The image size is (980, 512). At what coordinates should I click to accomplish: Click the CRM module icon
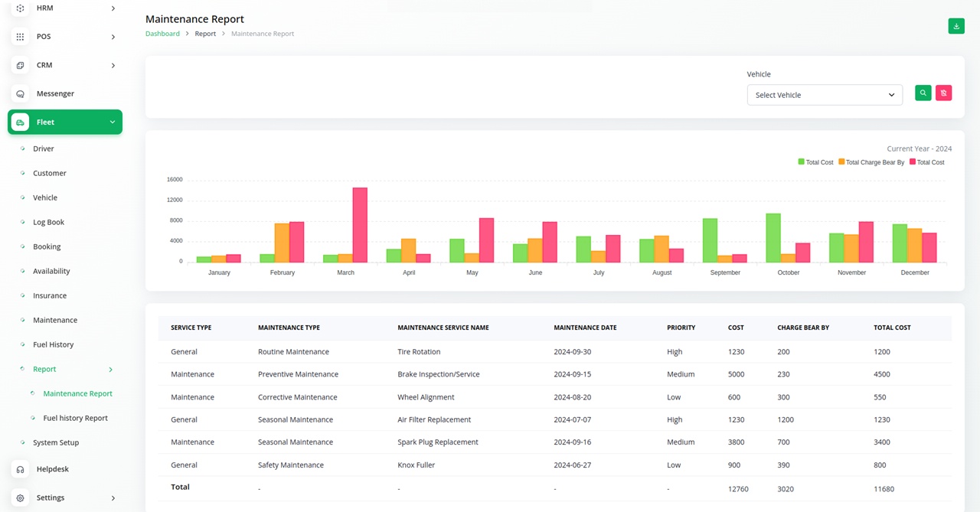coord(20,65)
